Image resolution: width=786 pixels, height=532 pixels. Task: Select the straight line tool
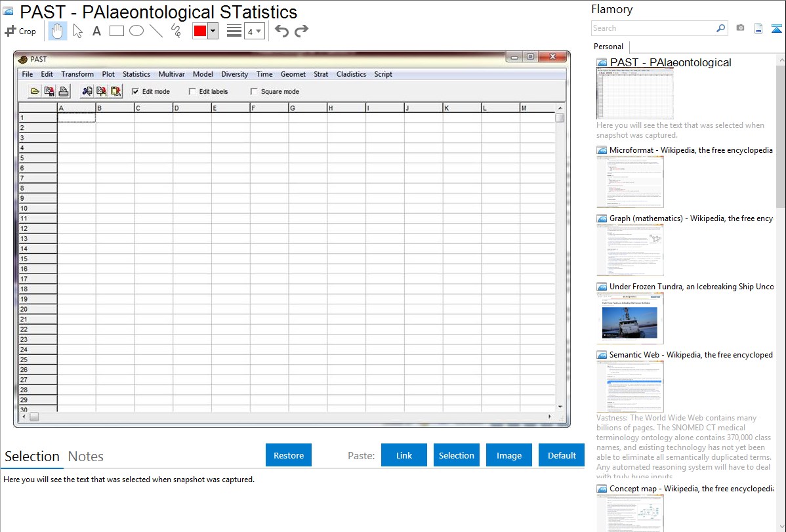click(156, 31)
